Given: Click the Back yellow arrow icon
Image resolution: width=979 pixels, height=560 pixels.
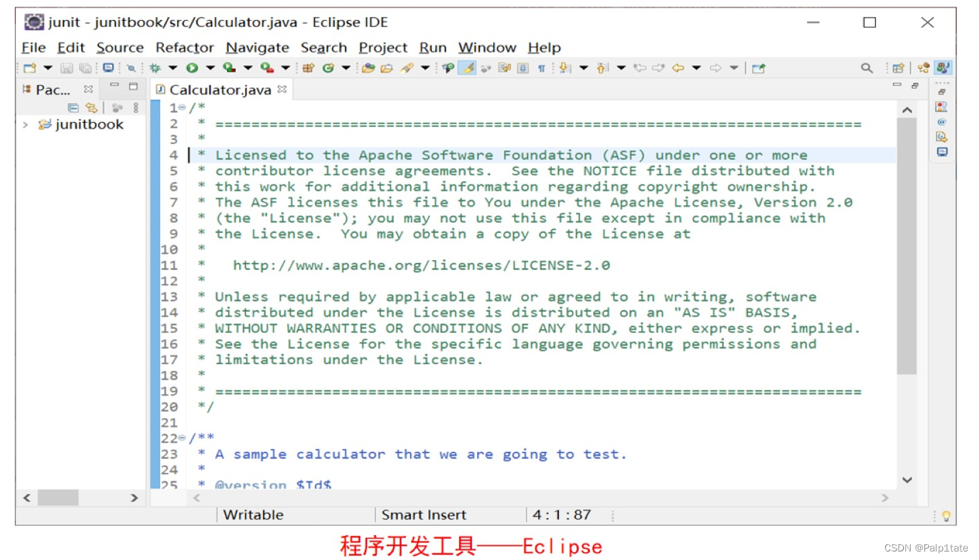Looking at the screenshot, I should pos(678,68).
